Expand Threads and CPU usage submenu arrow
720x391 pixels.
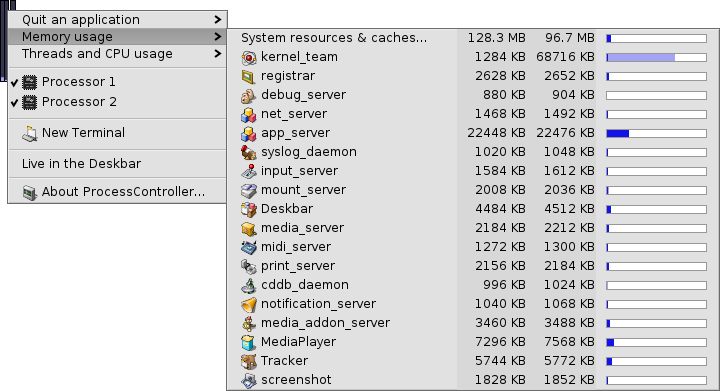tap(218, 54)
